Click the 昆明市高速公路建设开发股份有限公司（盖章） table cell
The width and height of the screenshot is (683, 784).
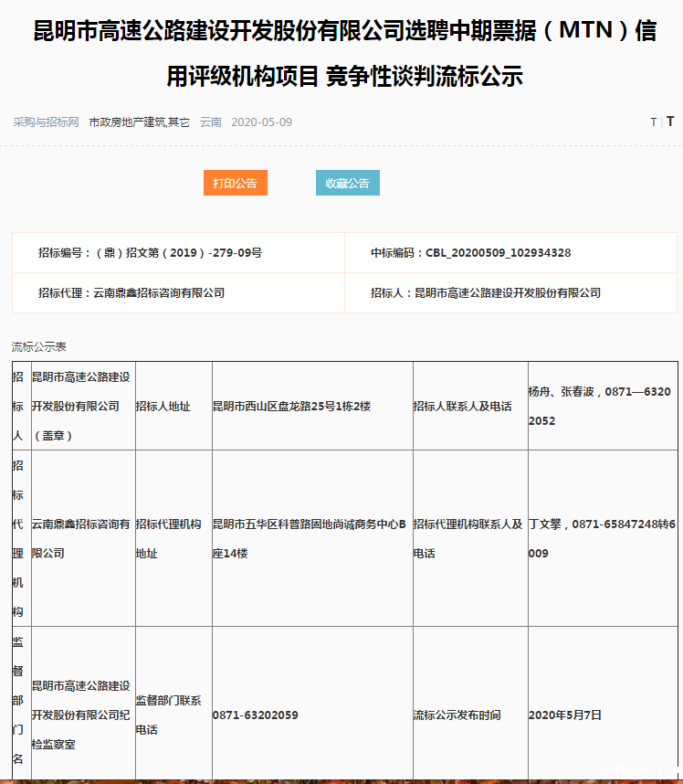[x=83, y=406]
